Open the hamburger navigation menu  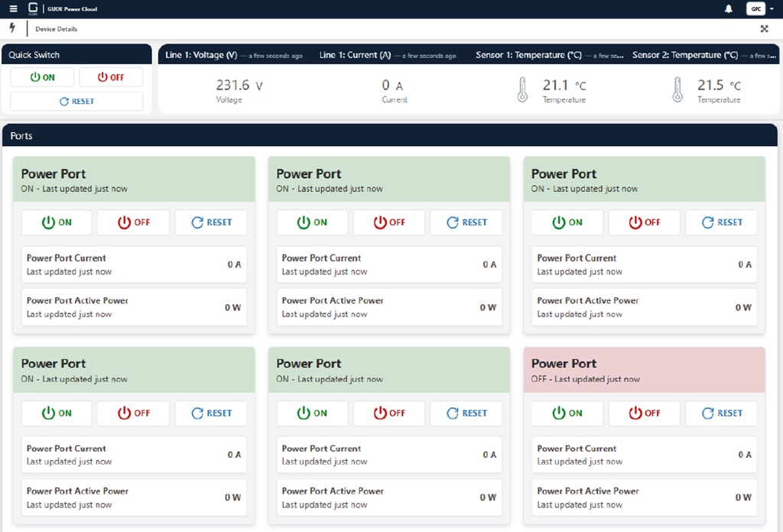click(13, 9)
